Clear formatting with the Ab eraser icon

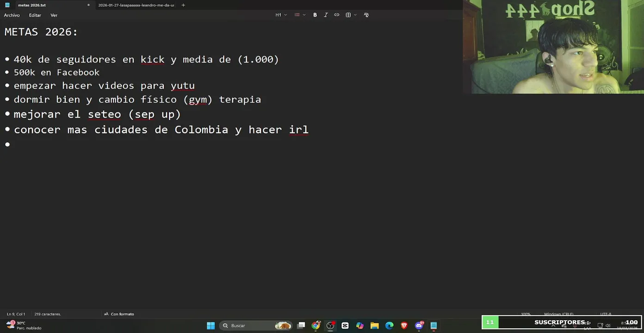(x=366, y=15)
